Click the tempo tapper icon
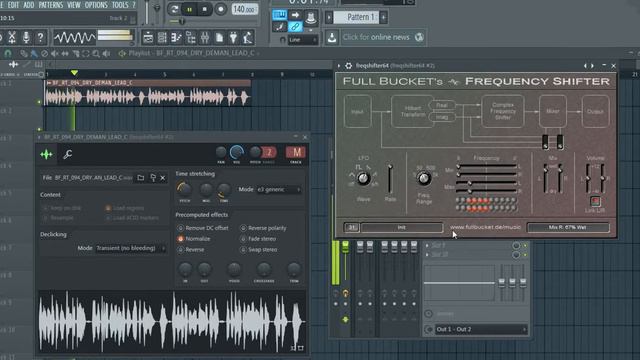Image resolution: width=640 pixels, height=360 pixels. click(248, 38)
